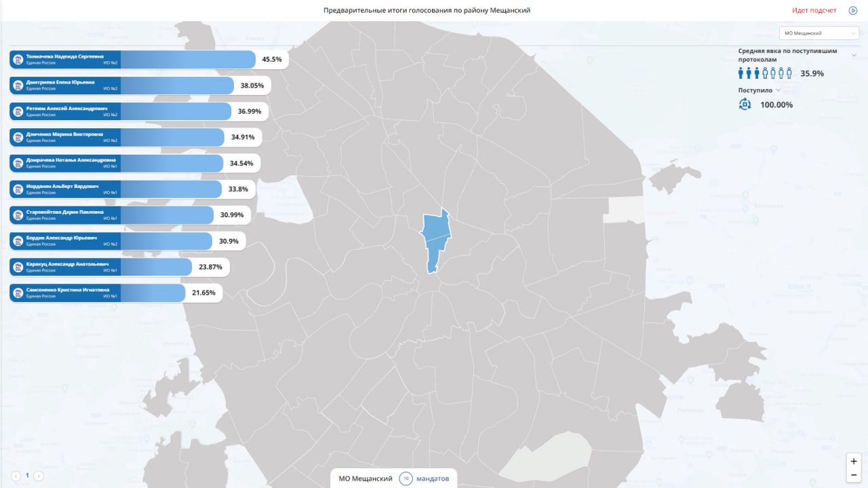
Task: Click the Поступило label
Action: (755, 90)
